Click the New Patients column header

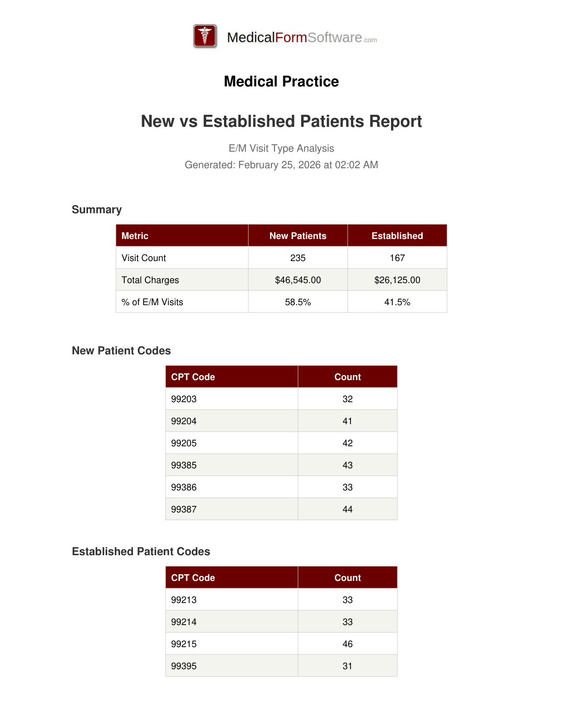pyautogui.click(x=298, y=236)
